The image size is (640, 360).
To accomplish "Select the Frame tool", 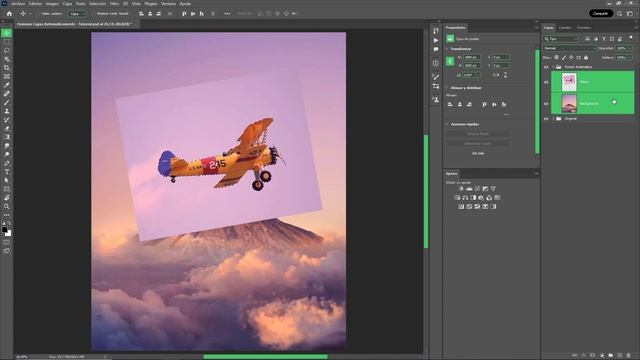I will 7,76.
